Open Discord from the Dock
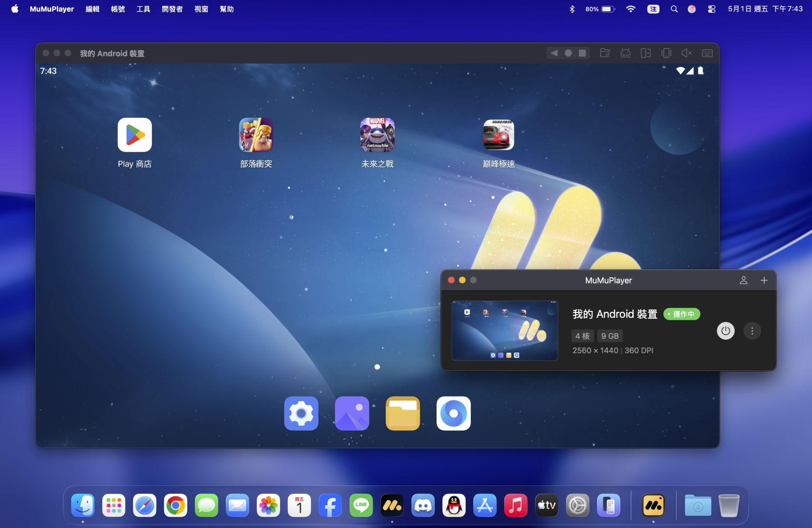The height and width of the screenshot is (528, 812). coord(423,506)
